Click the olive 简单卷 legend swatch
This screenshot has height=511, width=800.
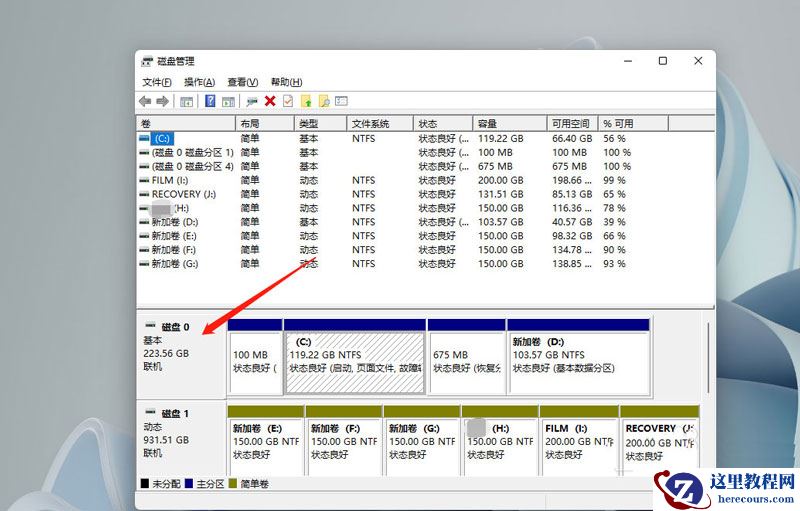(233, 483)
